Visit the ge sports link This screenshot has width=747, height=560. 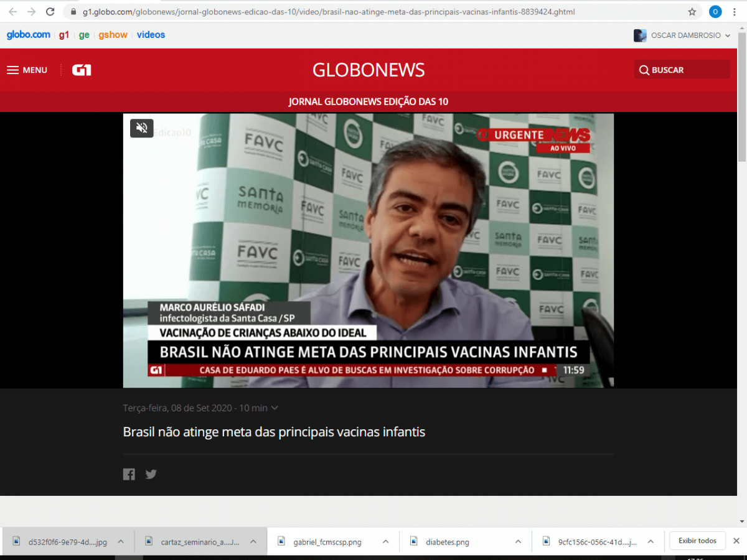84,35
